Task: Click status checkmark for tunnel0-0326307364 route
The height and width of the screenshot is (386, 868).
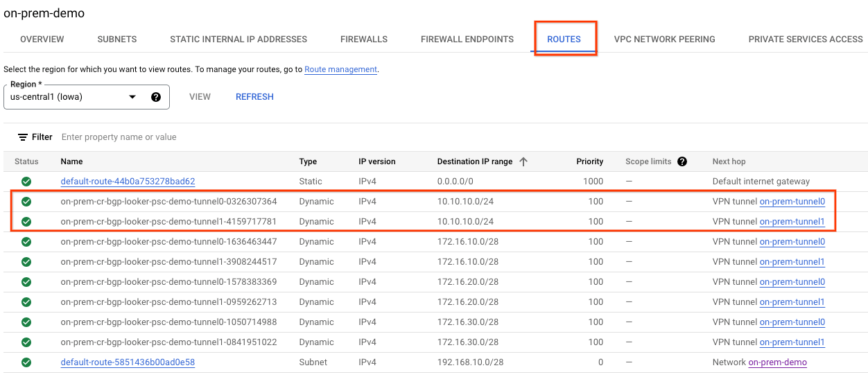Action: click(26, 202)
